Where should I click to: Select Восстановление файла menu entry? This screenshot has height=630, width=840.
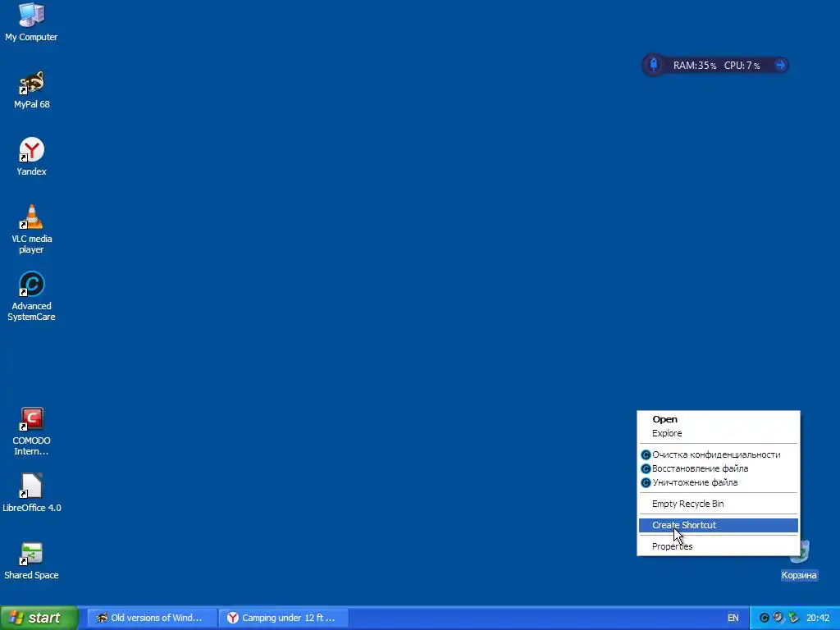point(718,468)
